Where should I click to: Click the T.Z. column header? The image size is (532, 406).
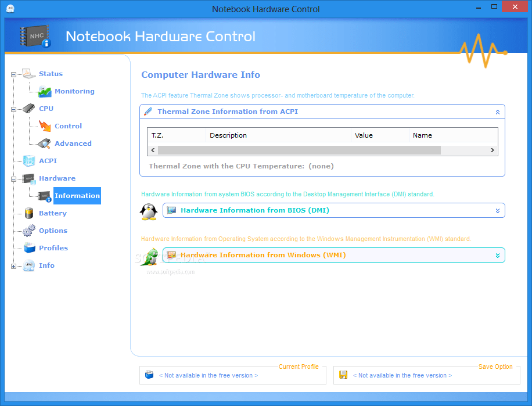click(x=177, y=135)
